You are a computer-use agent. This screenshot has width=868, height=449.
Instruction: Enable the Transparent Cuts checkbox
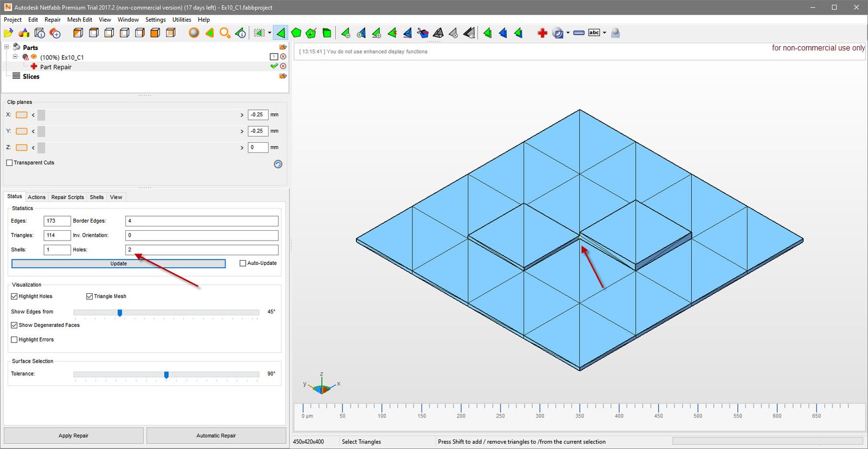click(x=9, y=163)
